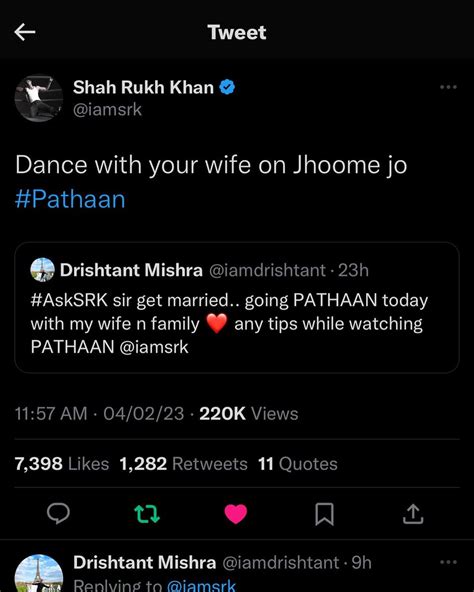The height and width of the screenshot is (592, 474).
Task: Go back using the left arrow
Action: click(x=25, y=32)
